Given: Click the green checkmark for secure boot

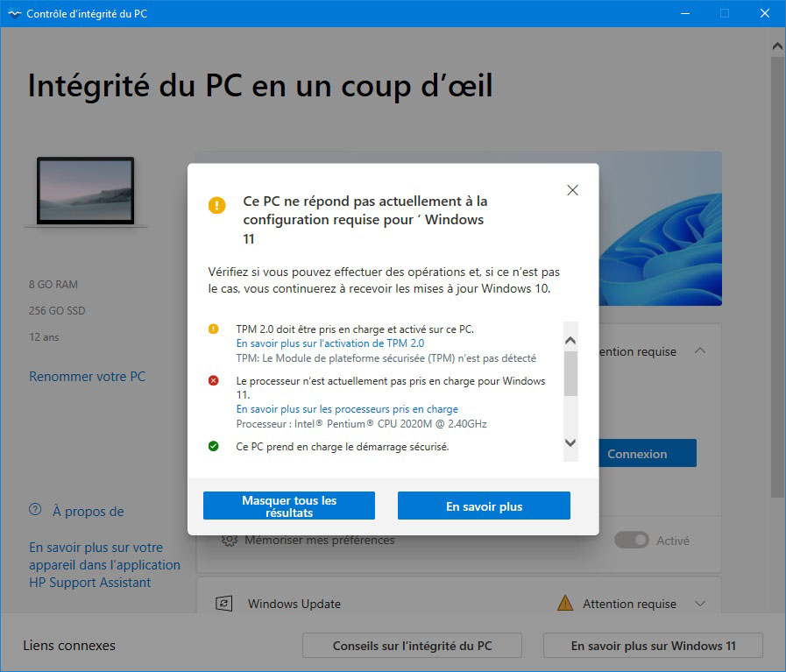Looking at the screenshot, I should coord(214,446).
